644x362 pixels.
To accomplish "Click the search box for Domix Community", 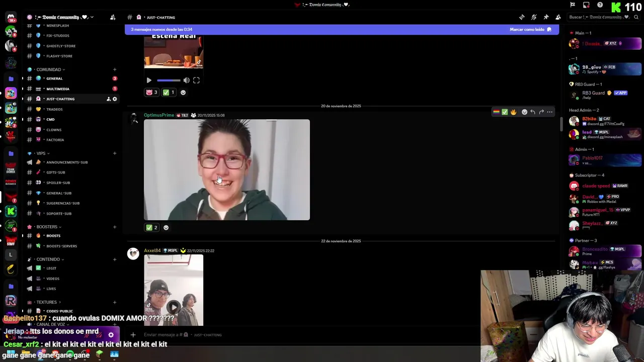I will coord(603,17).
